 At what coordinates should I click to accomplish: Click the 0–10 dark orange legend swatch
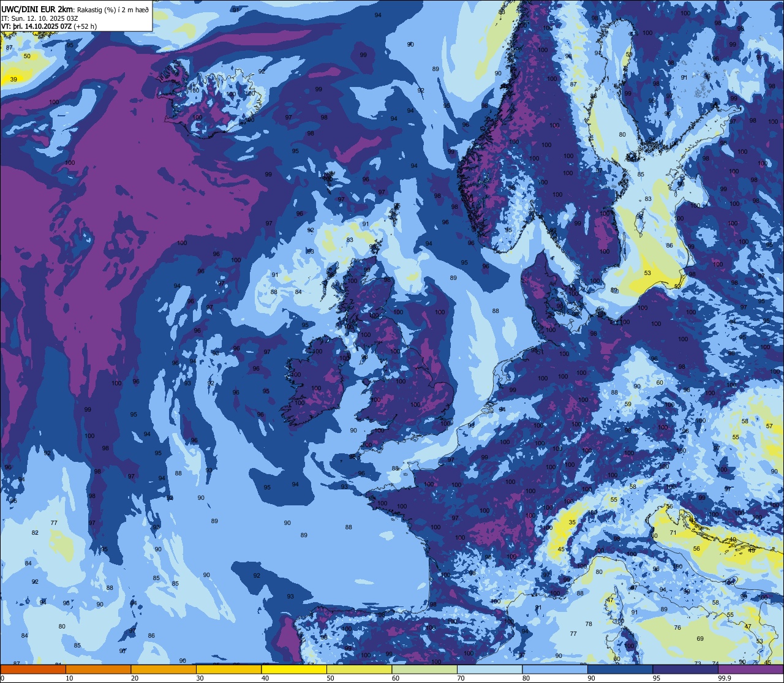point(33,669)
